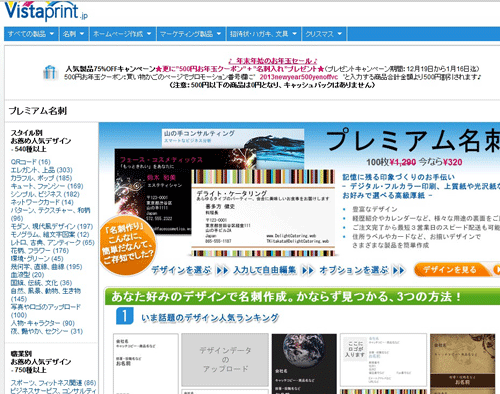Click the デザインを選ぶ step text
Image resolution: width=500 pixels, height=394 pixels.
181,270
